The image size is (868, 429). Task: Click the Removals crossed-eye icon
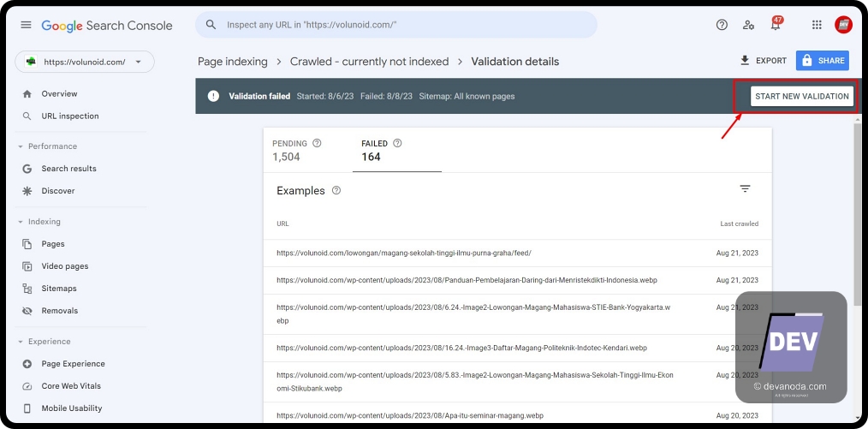[27, 311]
